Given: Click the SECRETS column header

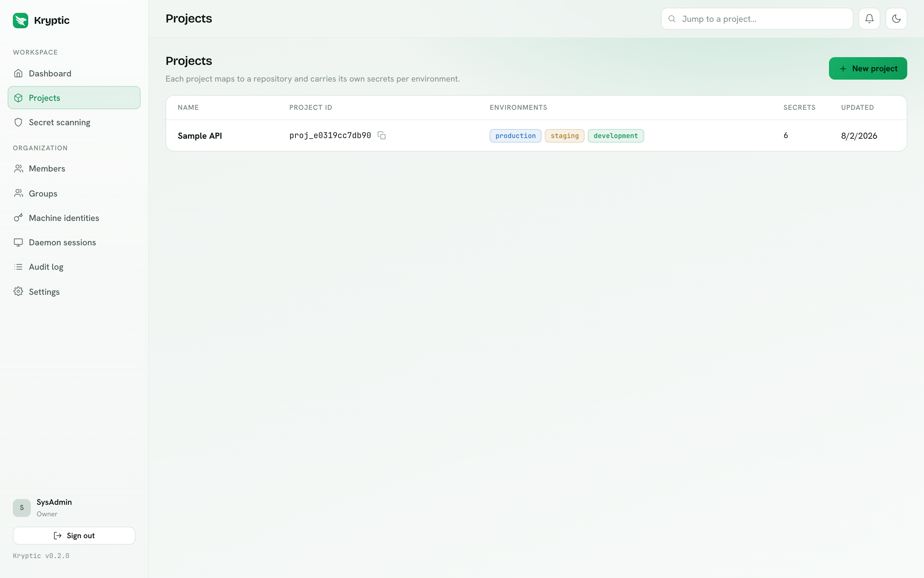Looking at the screenshot, I should click(x=799, y=108).
